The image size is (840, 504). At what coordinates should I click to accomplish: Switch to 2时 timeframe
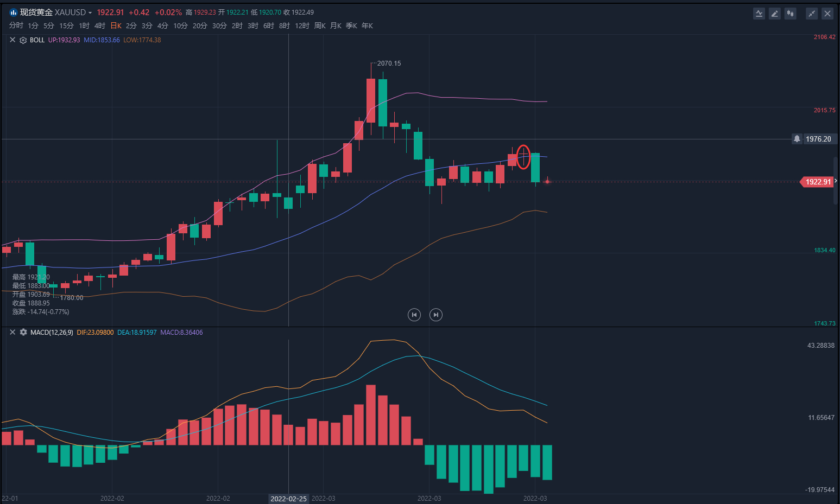pos(237,25)
